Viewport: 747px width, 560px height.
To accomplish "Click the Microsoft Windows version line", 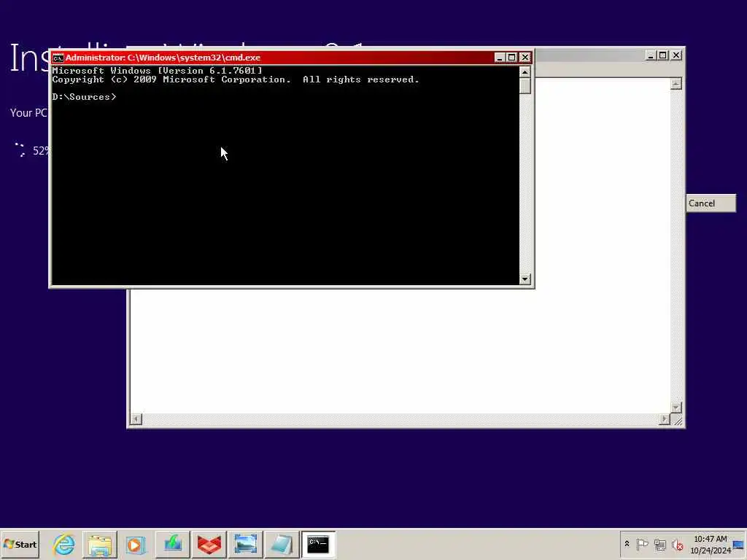I will pyautogui.click(x=158, y=71).
